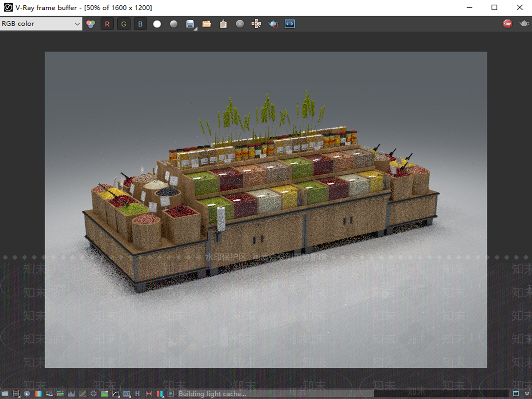Toggle the HSL correction icon
This screenshot has width=532, height=399.
tap(49, 394)
